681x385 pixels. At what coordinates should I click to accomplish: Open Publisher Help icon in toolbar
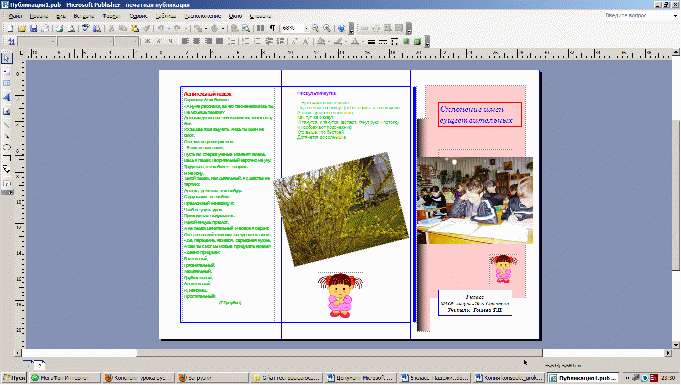coord(341,28)
